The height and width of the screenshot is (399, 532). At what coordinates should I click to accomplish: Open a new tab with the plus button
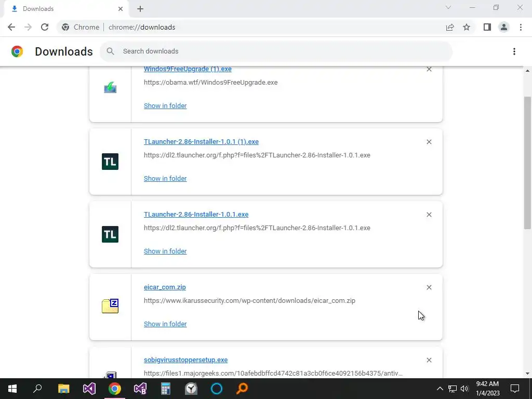140,9
